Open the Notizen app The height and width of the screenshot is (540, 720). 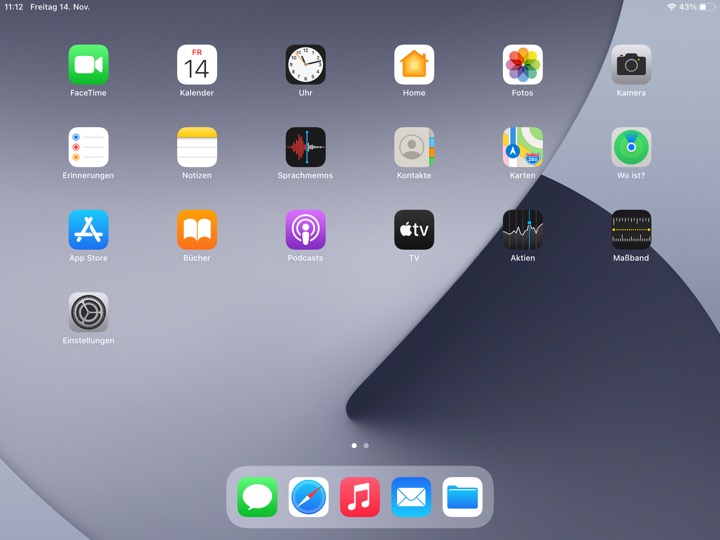(x=197, y=147)
